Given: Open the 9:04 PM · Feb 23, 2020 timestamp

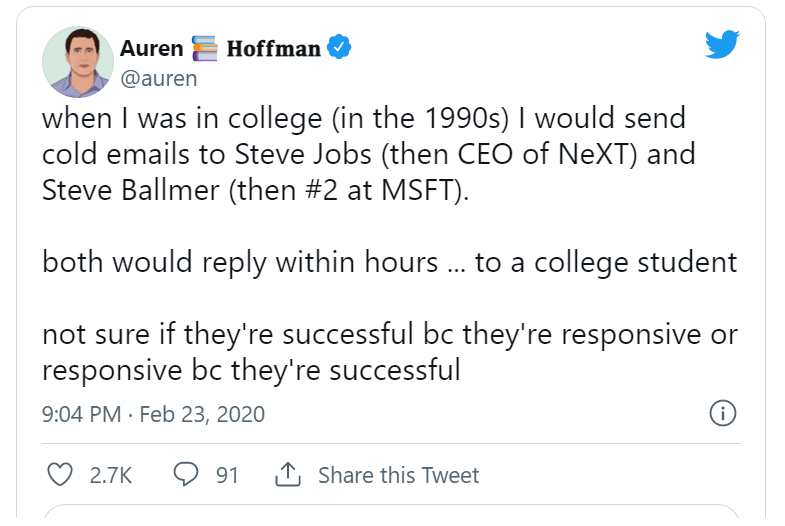Looking at the screenshot, I should pos(153,414).
